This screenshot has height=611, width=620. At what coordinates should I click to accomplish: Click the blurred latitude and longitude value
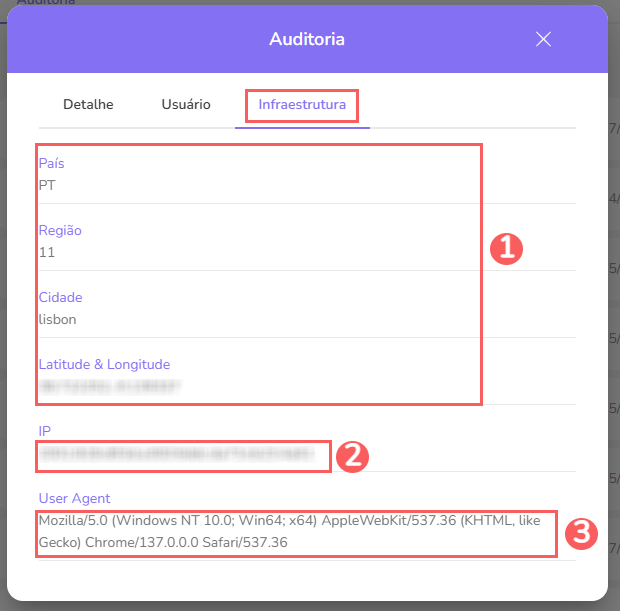(x=110, y=385)
